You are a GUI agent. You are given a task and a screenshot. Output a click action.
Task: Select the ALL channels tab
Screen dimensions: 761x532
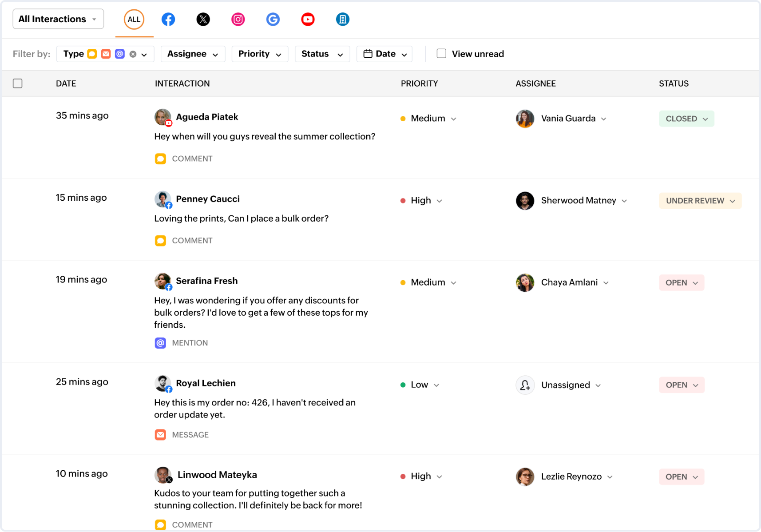point(134,20)
